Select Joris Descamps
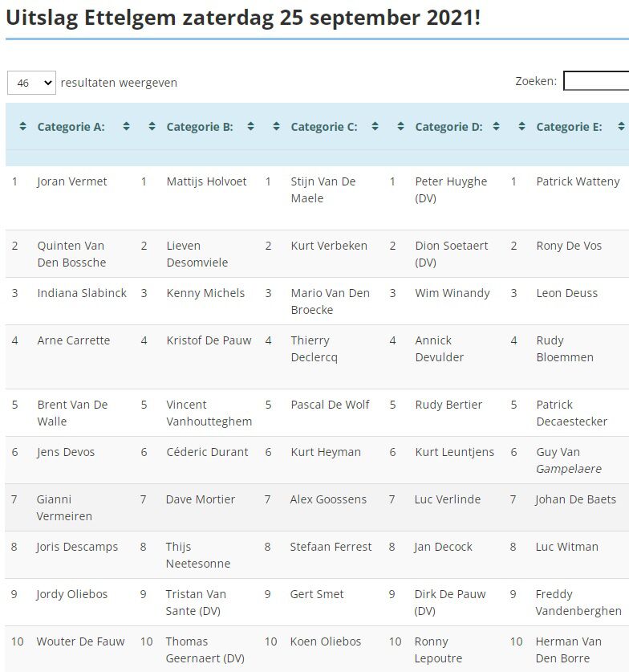629x672 pixels. 77,547
